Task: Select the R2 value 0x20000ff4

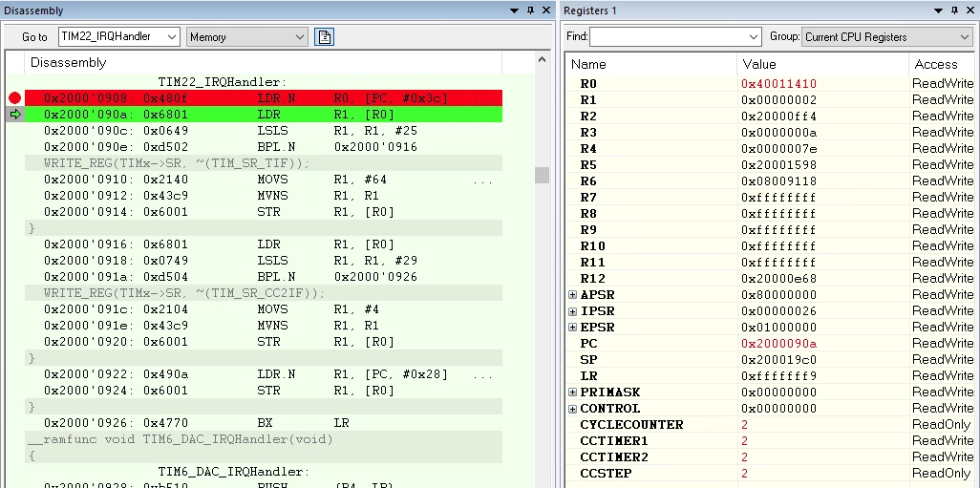Action: [778, 116]
